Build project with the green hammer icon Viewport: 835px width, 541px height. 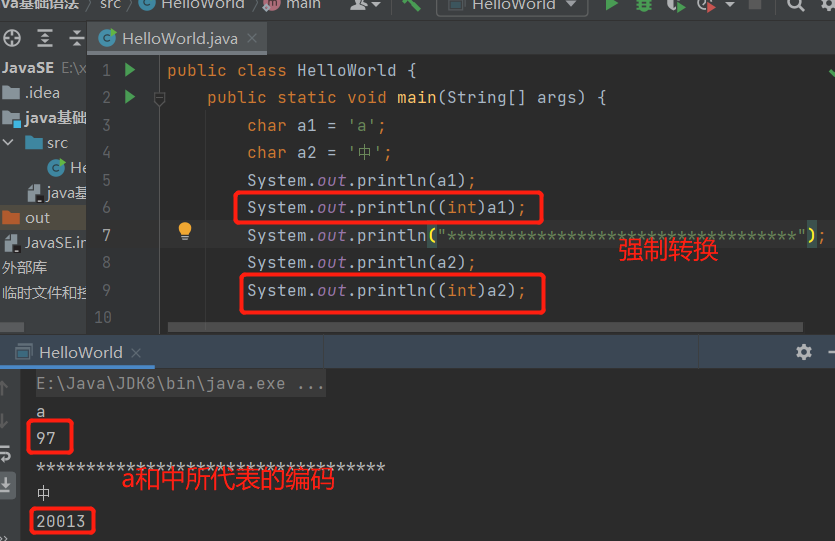click(411, 5)
